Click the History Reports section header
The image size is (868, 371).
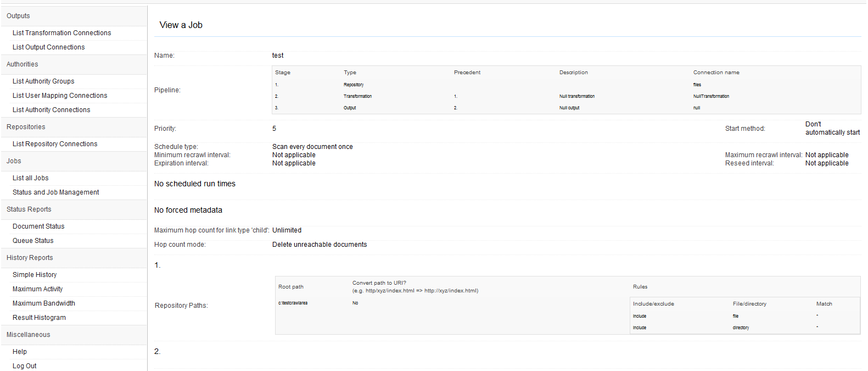tap(30, 258)
